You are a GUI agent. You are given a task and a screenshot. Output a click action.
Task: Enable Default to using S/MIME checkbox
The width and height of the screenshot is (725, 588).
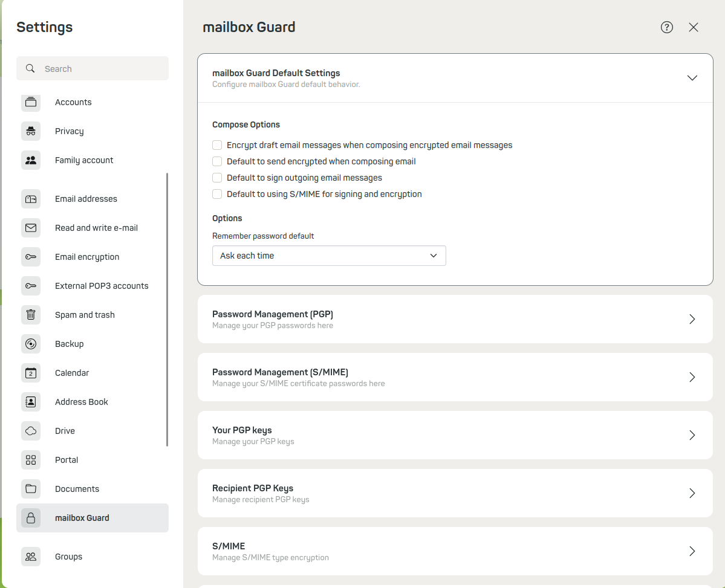tap(217, 194)
